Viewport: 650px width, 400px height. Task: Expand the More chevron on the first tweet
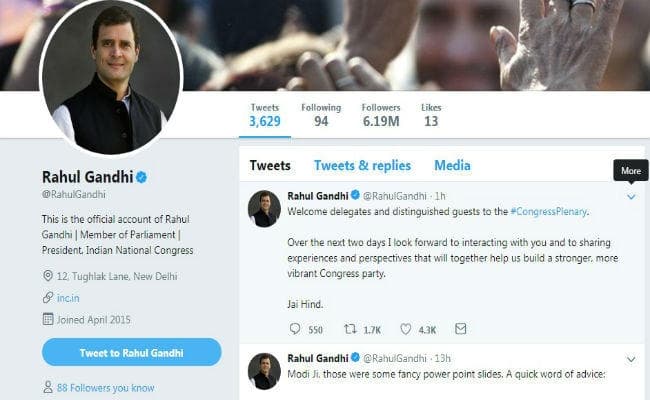coord(631,197)
